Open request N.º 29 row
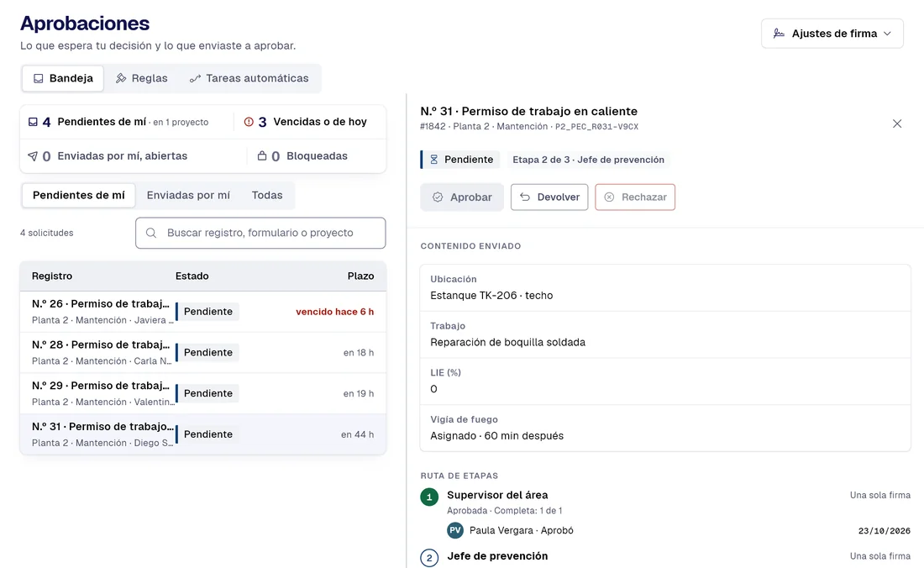Viewport: 924px width, 568px height. click(x=203, y=393)
